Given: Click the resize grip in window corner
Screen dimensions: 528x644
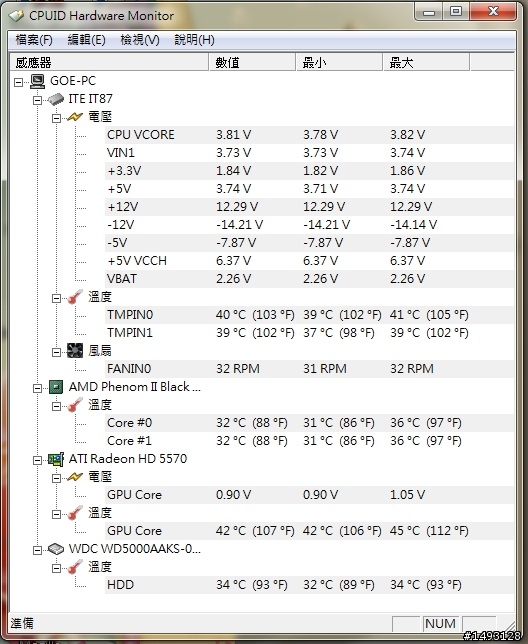Looking at the screenshot, I should [508, 625].
